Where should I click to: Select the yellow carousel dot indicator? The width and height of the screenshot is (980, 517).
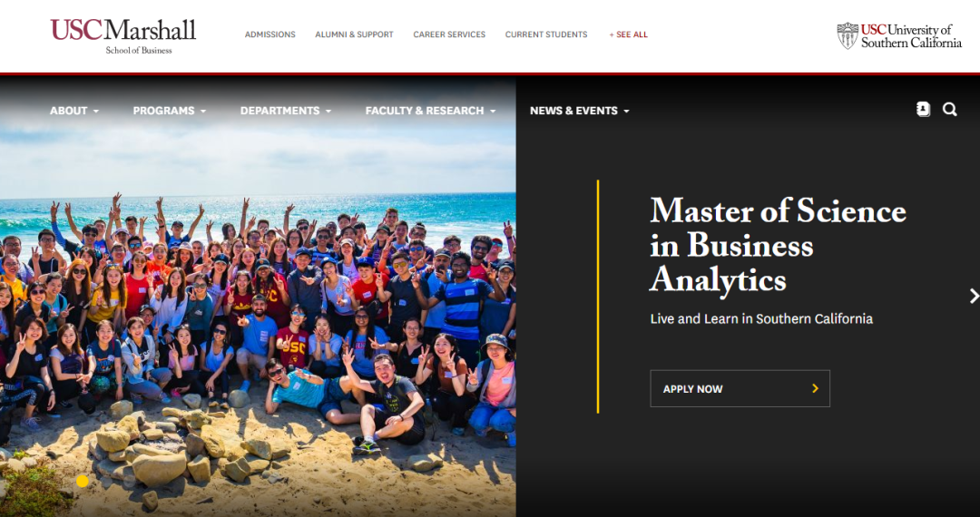tap(83, 481)
